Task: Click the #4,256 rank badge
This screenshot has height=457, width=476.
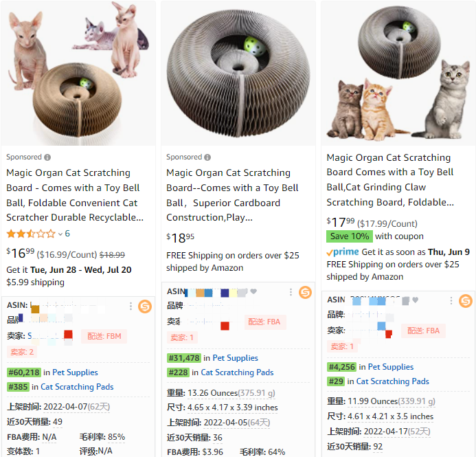Action: click(341, 367)
